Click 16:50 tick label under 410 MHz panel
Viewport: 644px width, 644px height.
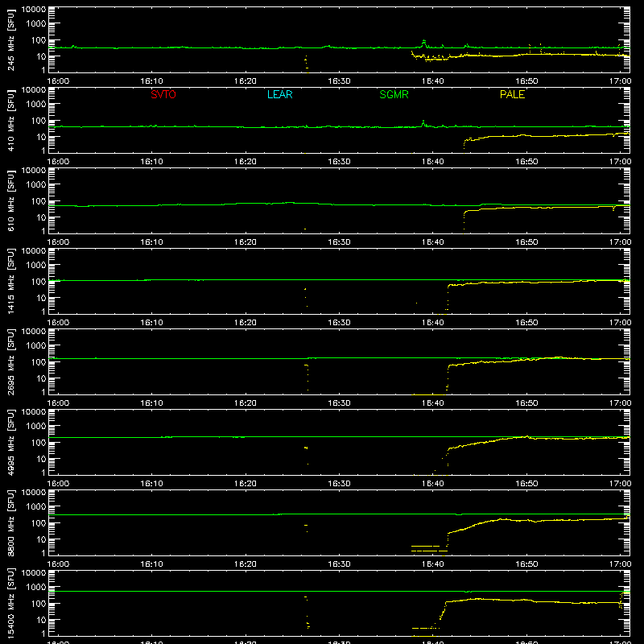coord(526,162)
